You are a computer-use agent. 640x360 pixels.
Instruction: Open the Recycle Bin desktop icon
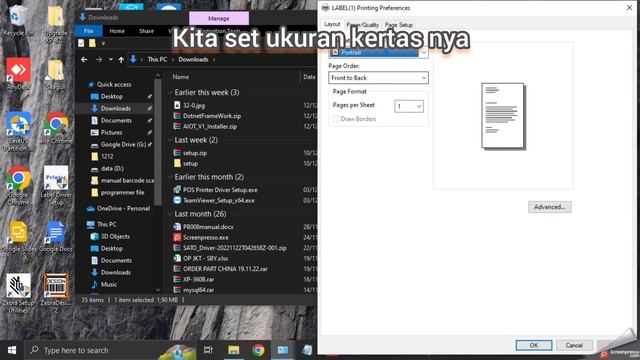17,20
